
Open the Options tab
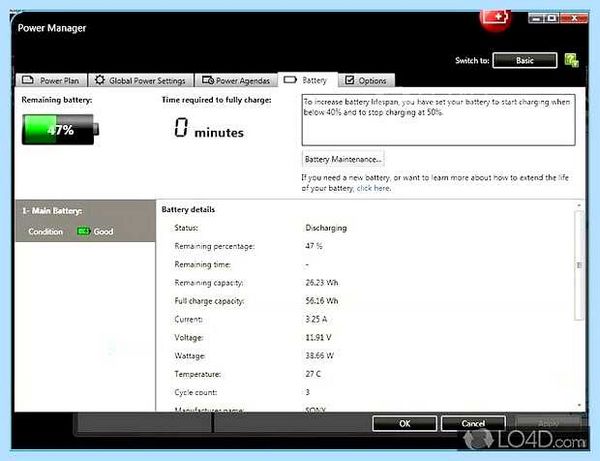point(367,80)
